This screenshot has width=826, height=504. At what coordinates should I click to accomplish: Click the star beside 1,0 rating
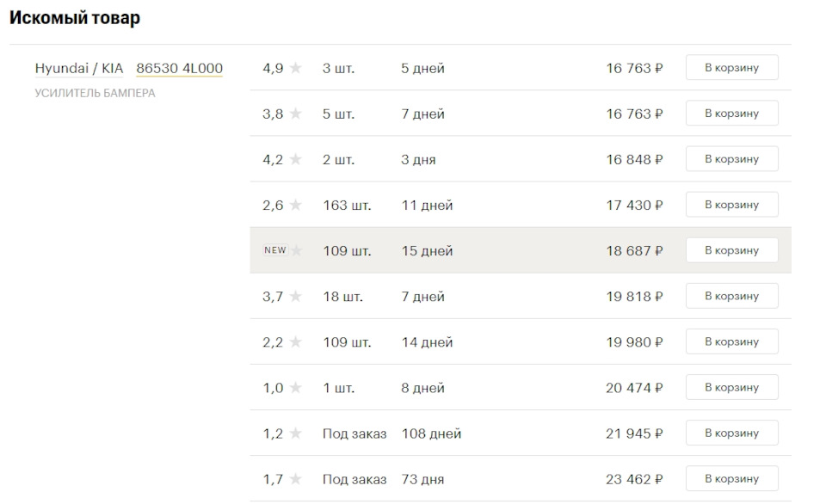pyautogui.click(x=295, y=388)
